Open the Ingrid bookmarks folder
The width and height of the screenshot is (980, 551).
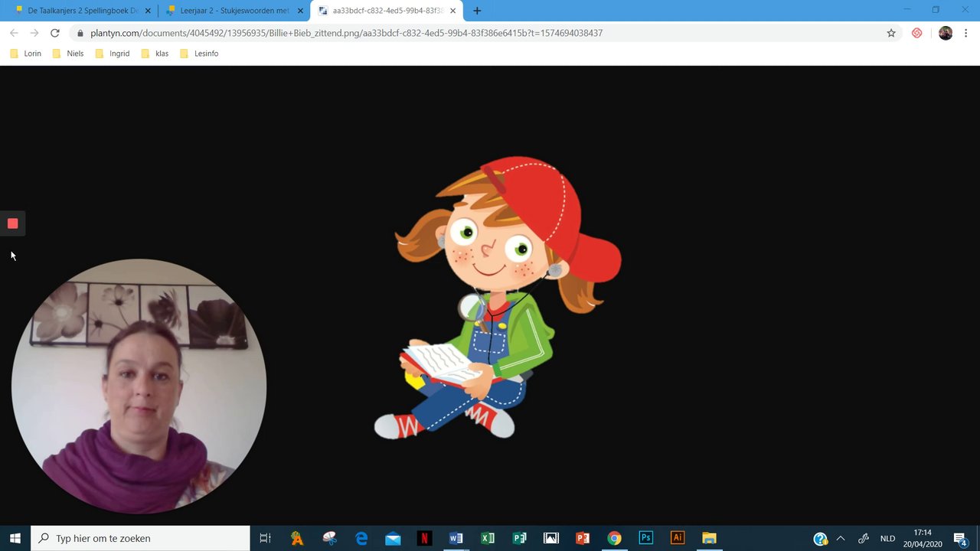[x=112, y=54]
